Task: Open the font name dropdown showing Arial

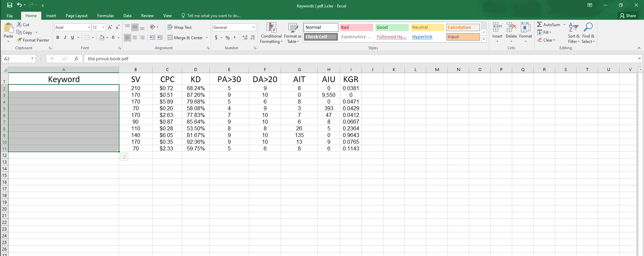Action: [x=89, y=27]
